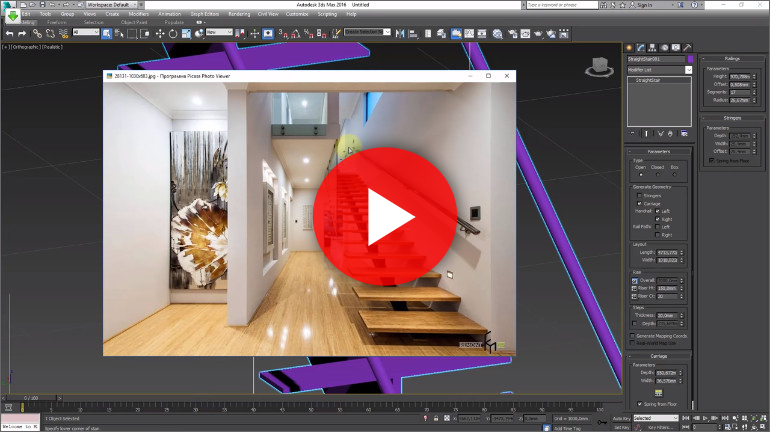Screen dimensions: 770x432
Task: Open the selection filter All dropdown
Action: pos(86,32)
